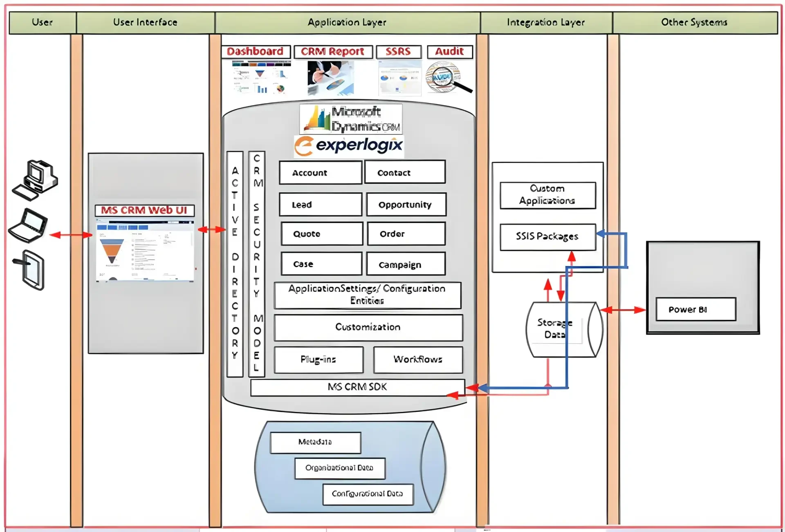The height and width of the screenshot is (532, 785).
Task: Click the CRM Security Model vertical box
Action: pyautogui.click(x=257, y=264)
